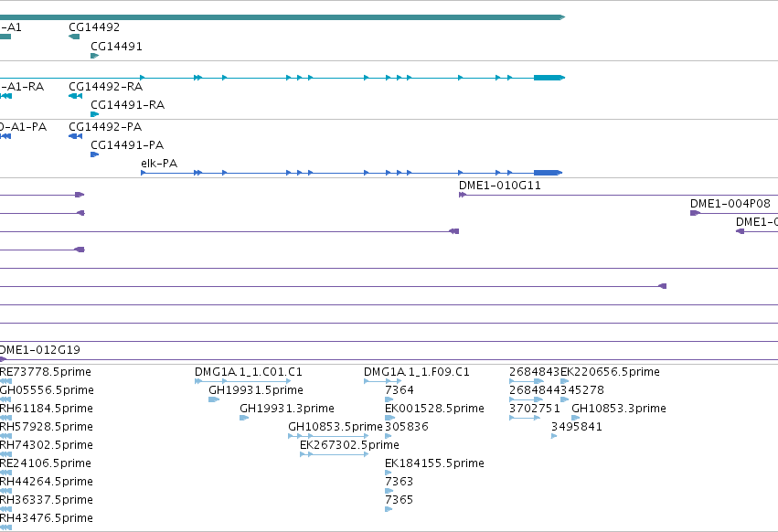Image resolution: width=778 pixels, height=532 pixels.
Task: Click the GH10853.3prime EST label
Action: 619,409
